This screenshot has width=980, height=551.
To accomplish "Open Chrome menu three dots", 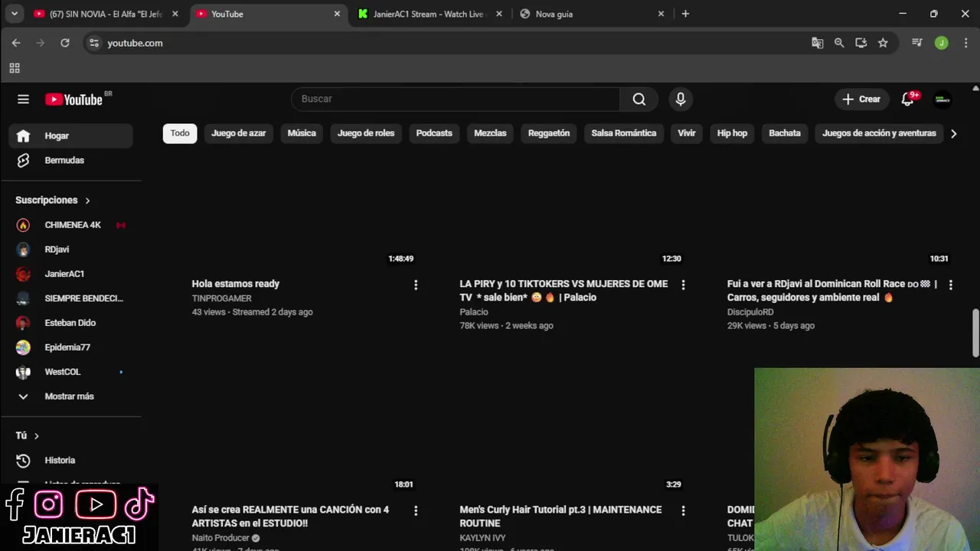I will (965, 43).
